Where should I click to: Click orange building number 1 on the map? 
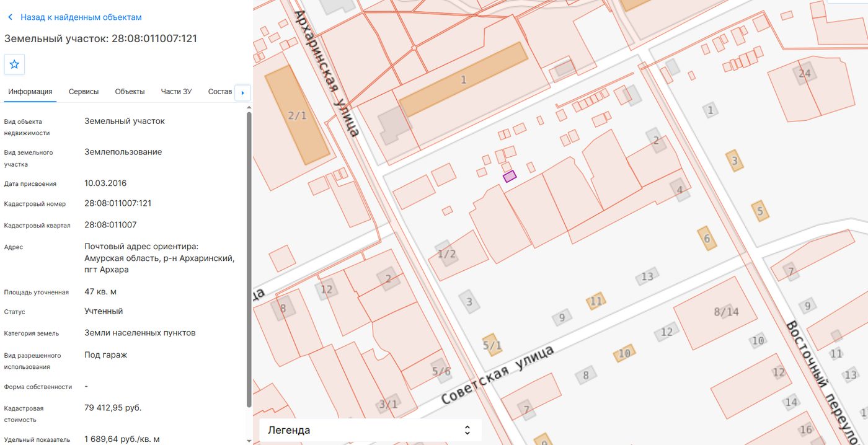point(463,79)
